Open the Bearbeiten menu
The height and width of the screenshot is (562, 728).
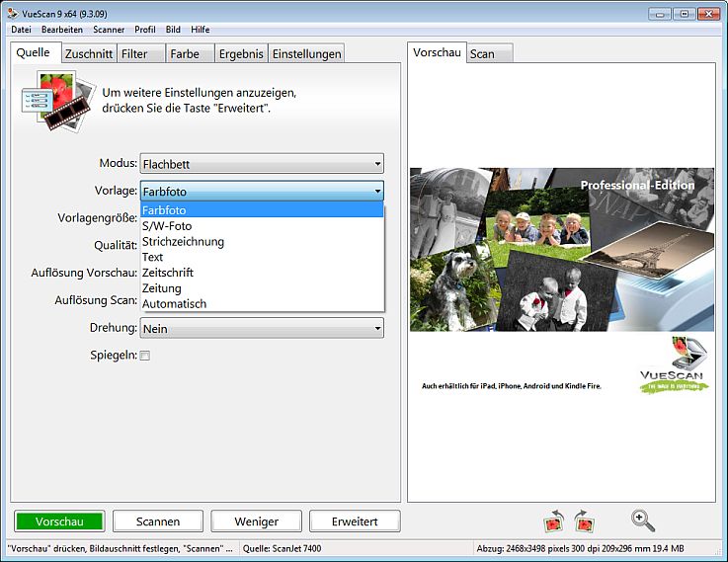coord(62,30)
